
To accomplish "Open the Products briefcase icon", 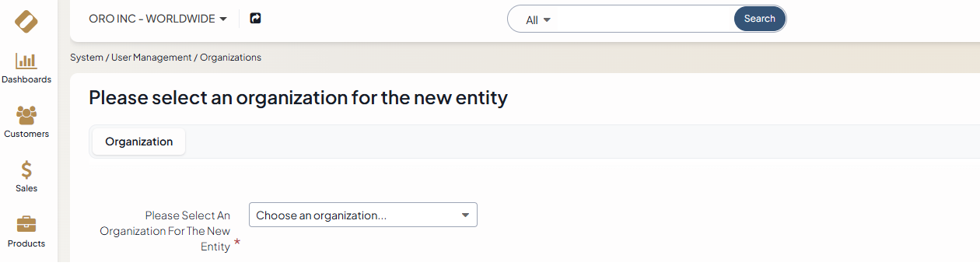I will pos(26,225).
